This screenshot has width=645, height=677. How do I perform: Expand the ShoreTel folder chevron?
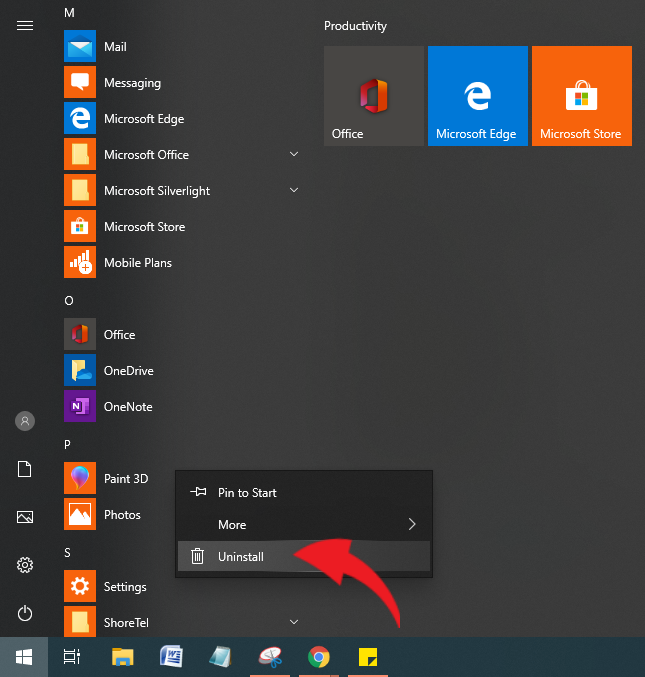(x=294, y=622)
